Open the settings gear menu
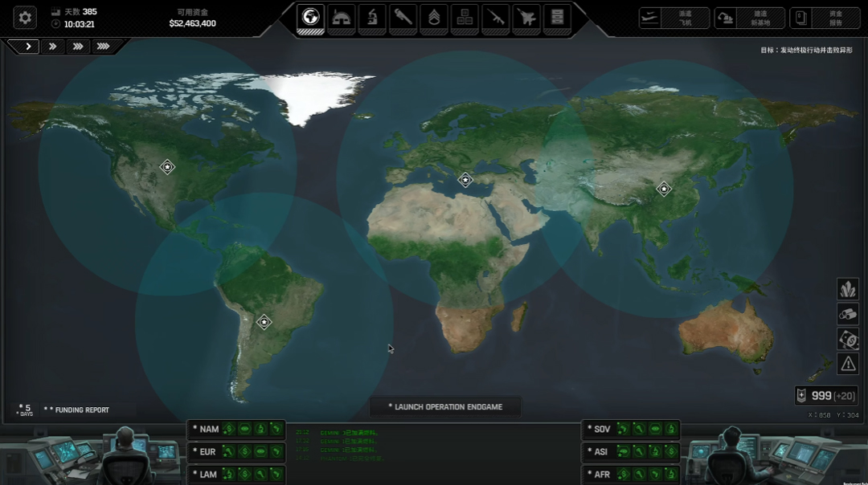868x485 pixels. [x=25, y=17]
